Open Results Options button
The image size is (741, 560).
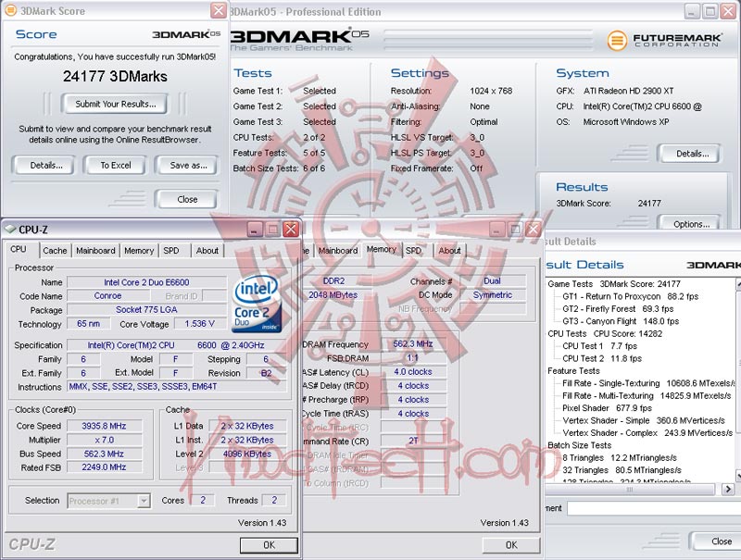[x=691, y=224]
